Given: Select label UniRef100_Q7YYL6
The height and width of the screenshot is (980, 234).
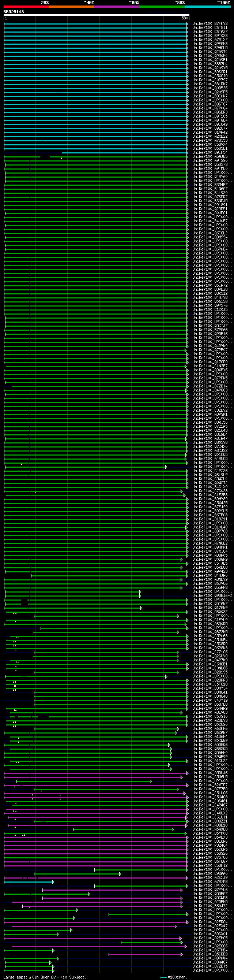Looking at the screenshot, I should 210,891.
